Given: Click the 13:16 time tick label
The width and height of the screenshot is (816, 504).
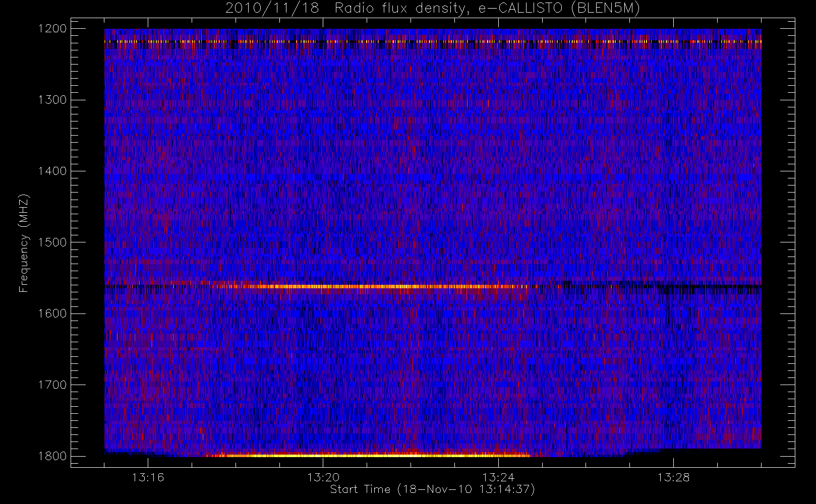Looking at the screenshot, I should 148,477.
